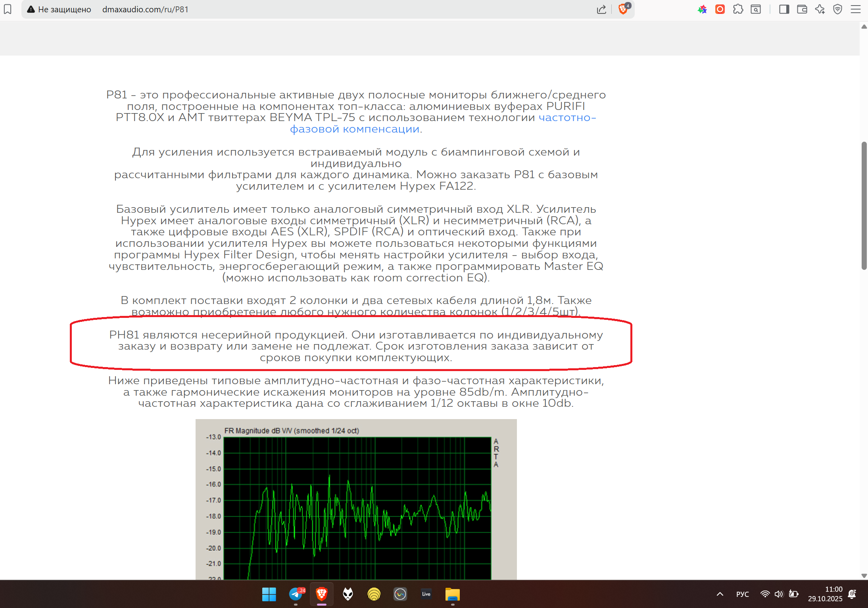Click the colorful stars extension icon
The image size is (868, 608).
coord(702,9)
